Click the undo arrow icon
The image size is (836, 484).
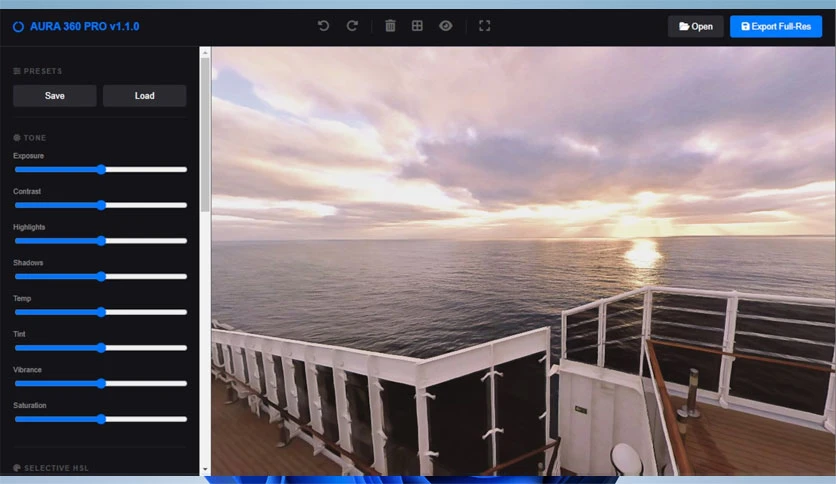click(x=323, y=26)
